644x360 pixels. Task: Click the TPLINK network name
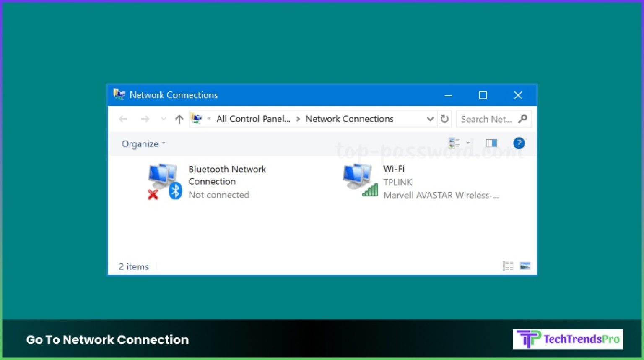pos(398,182)
